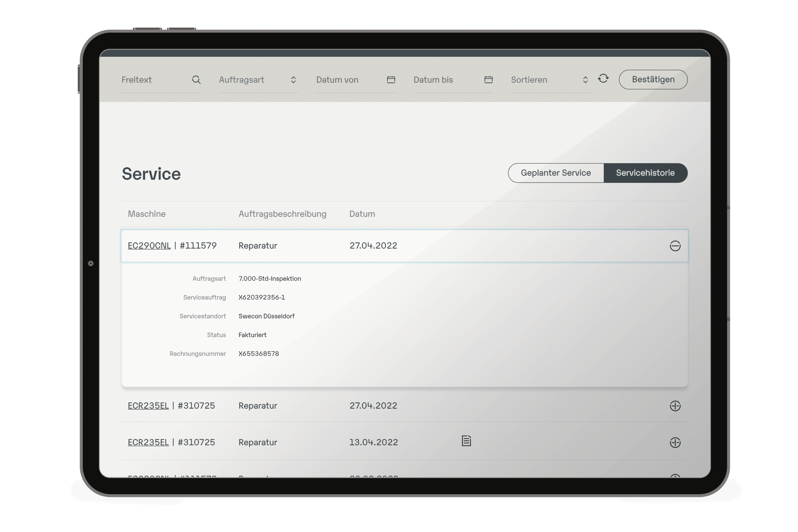The image size is (798, 532).
Task: Open the Datum von calendar icon
Action: [x=391, y=80]
